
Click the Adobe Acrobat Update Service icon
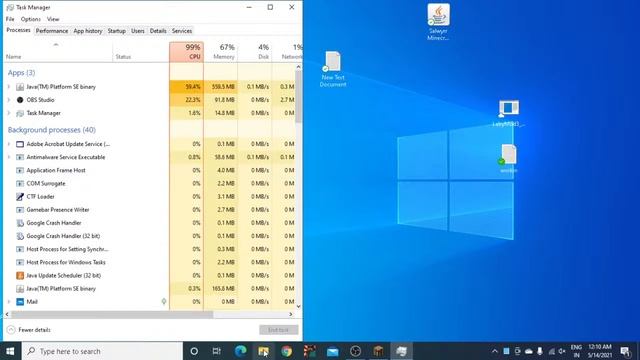pyautogui.click(x=20, y=144)
